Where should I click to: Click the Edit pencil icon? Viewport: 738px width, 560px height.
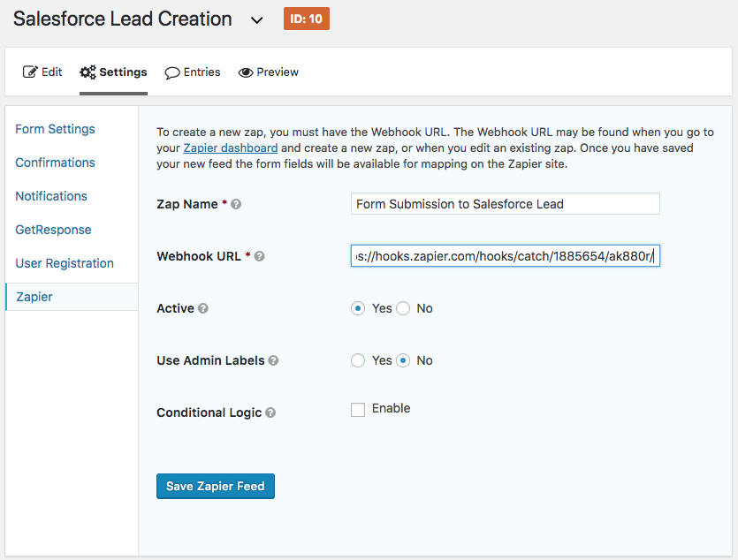pyautogui.click(x=30, y=72)
